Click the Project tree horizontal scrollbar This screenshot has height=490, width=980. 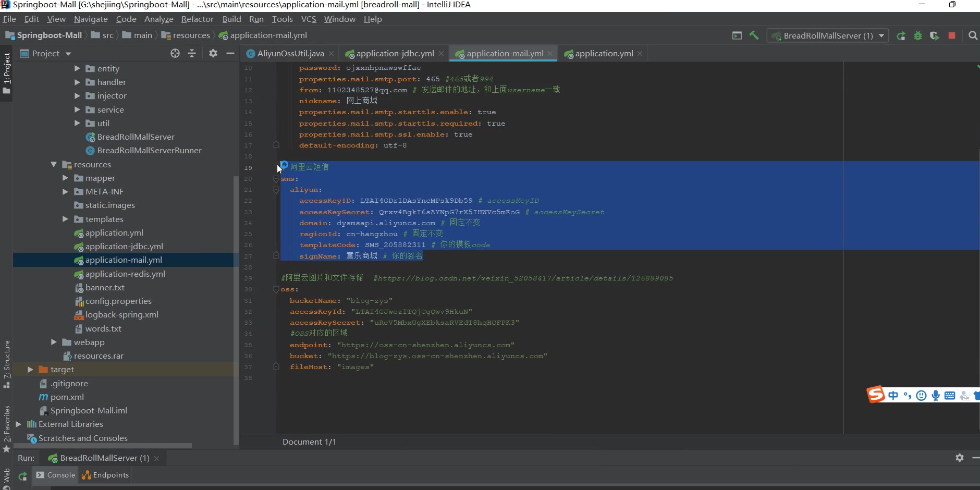click(x=102, y=446)
